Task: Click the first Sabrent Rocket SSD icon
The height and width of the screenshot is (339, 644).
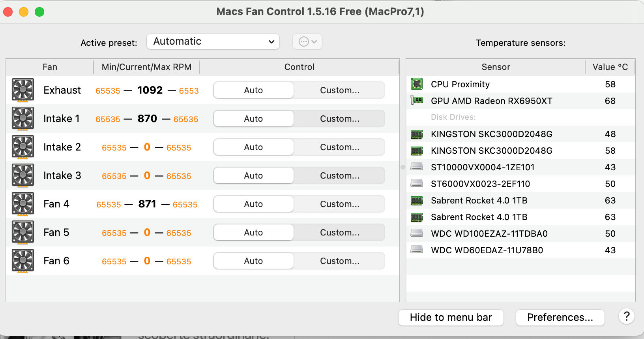Action: [417, 200]
